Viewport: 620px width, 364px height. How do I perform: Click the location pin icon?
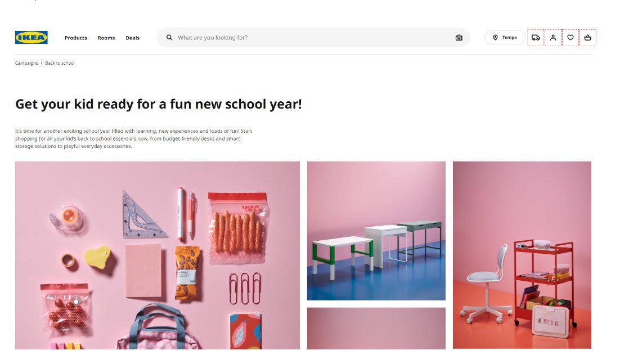click(495, 38)
